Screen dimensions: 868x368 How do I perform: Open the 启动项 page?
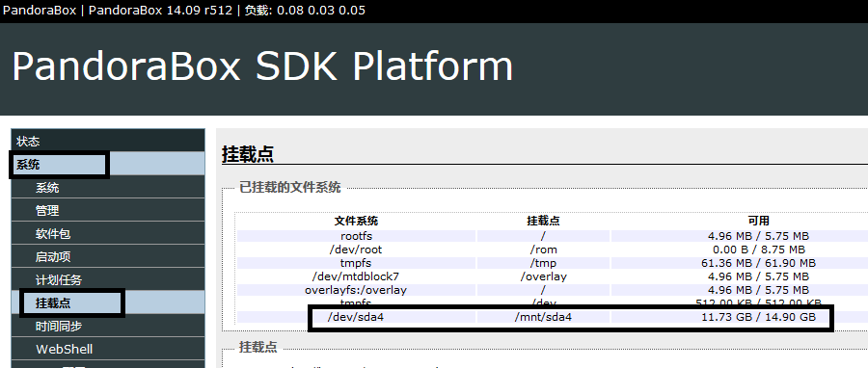pyautogui.click(x=108, y=257)
